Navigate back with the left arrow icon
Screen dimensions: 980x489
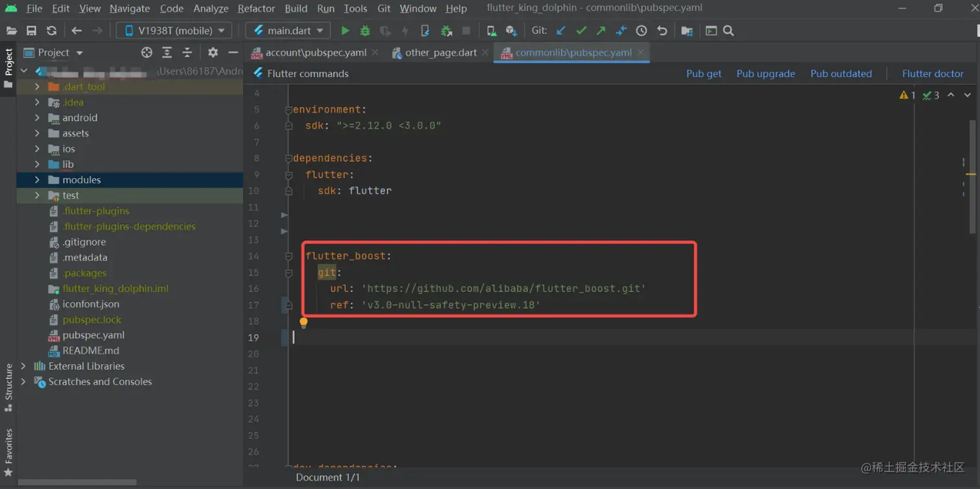coord(76,30)
